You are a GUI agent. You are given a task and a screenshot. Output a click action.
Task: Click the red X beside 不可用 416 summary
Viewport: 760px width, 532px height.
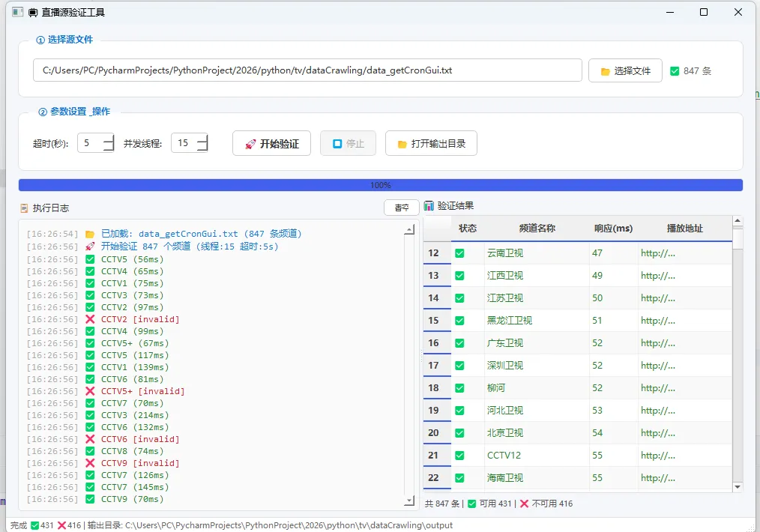[x=524, y=504]
